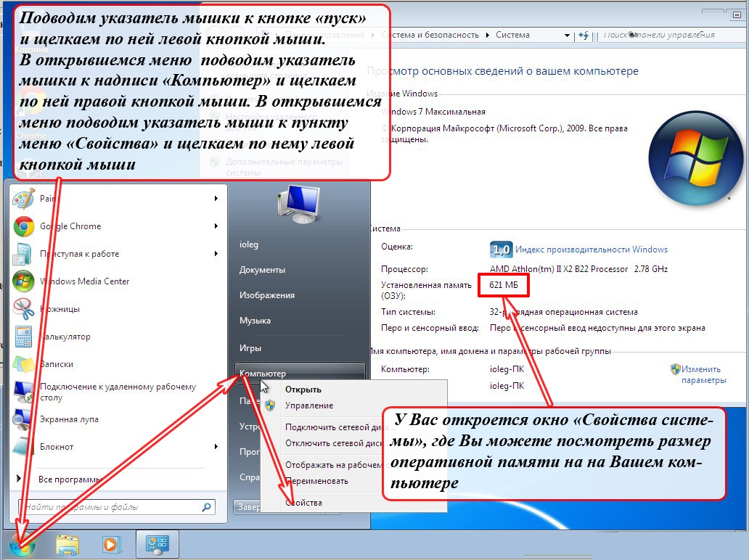Click the Система breadcrumb
The width and height of the screenshot is (749, 560).
pos(512,35)
